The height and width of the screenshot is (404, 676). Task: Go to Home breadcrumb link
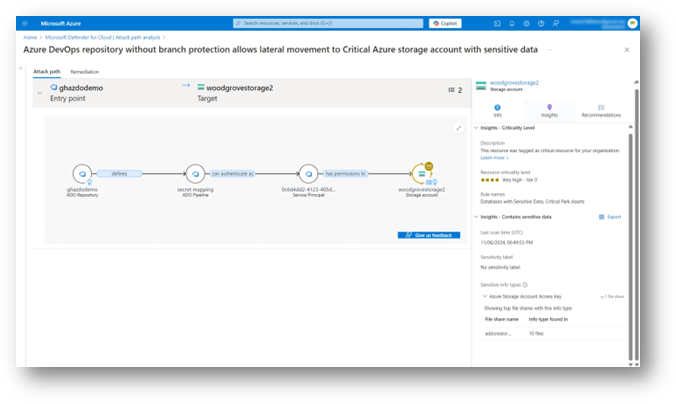point(30,38)
